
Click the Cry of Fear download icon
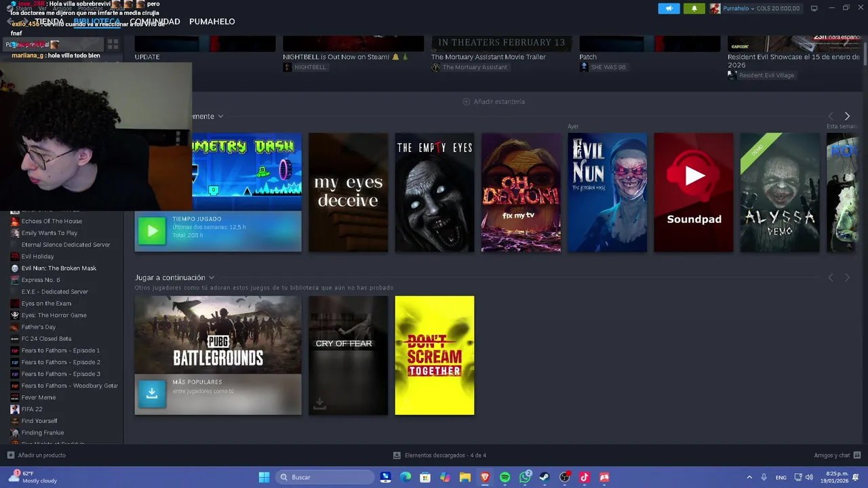point(320,403)
